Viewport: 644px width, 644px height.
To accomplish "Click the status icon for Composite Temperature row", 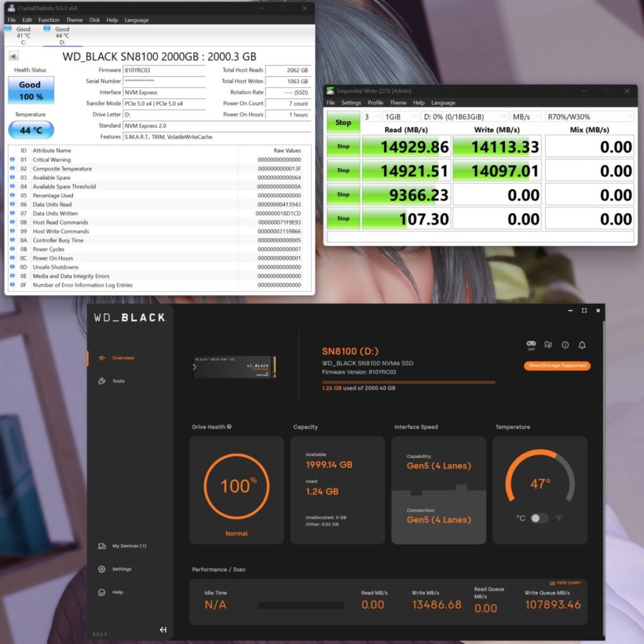I will (13, 169).
